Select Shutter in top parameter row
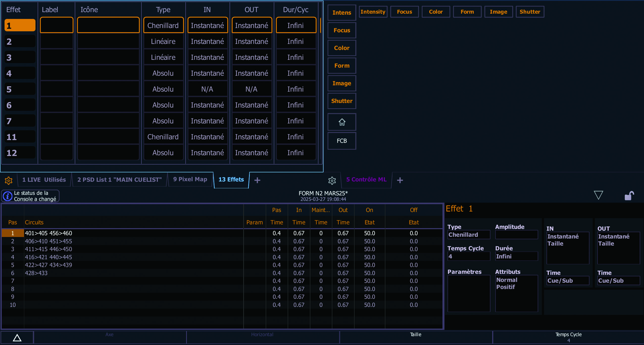The image size is (644, 345). click(x=530, y=12)
